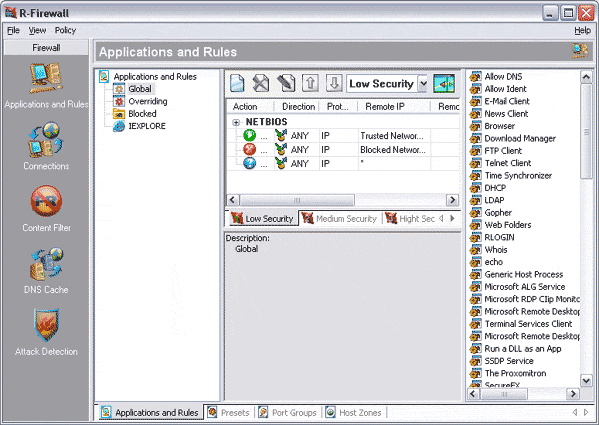Click the red block action icon in rule row

point(249,149)
